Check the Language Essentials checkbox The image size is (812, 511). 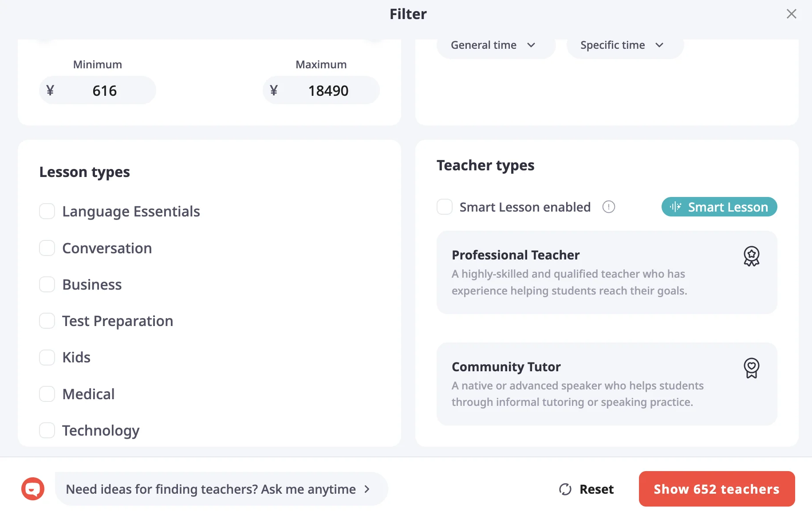[x=47, y=211]
